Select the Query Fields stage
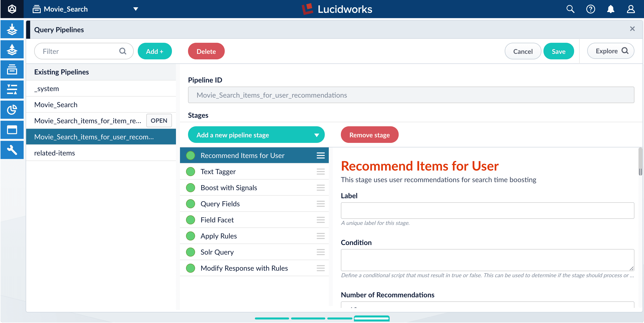 (254, 204)
